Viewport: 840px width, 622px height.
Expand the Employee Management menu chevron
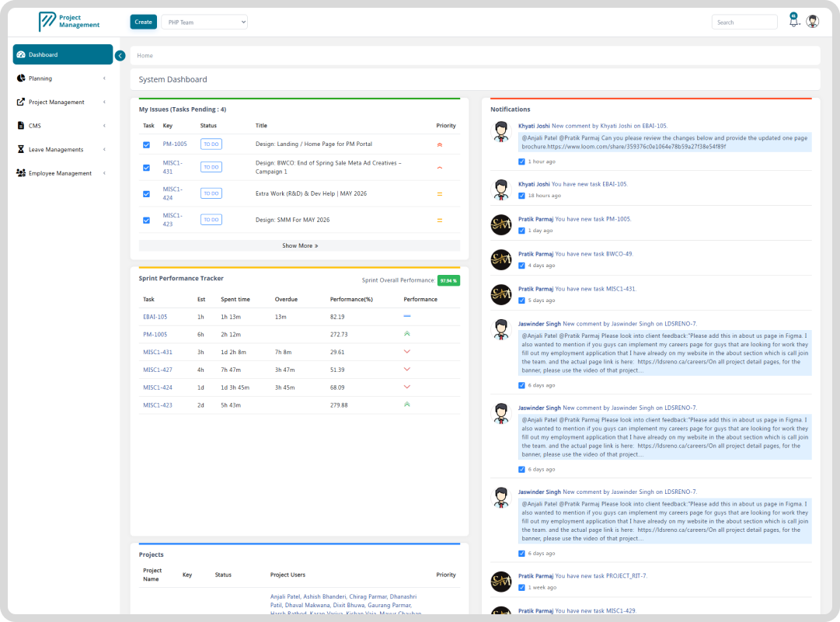click(x=104, y=173)
